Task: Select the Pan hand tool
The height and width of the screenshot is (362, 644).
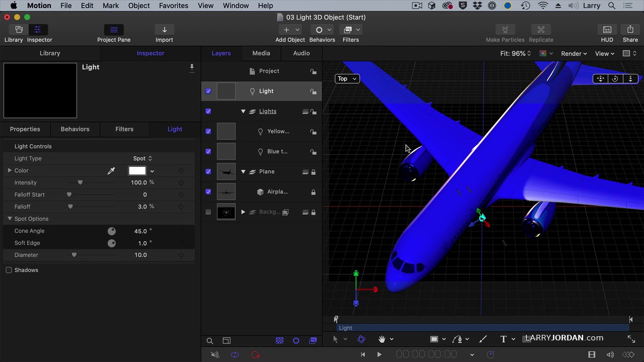Action: click(382, 339)
